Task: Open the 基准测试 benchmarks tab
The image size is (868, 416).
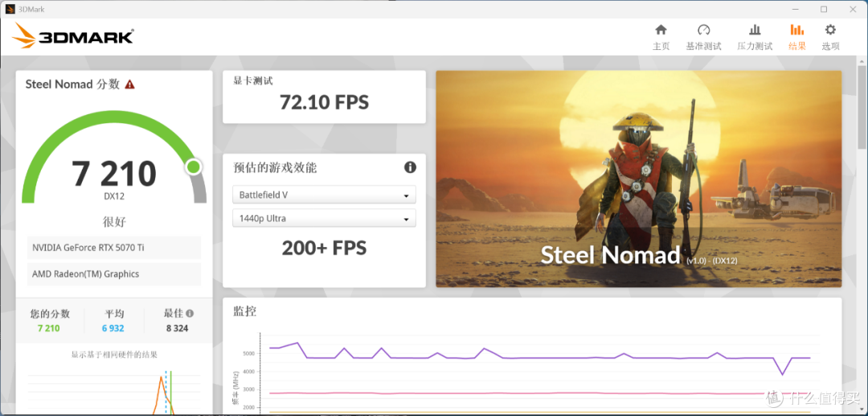Action: coord(703,38)
